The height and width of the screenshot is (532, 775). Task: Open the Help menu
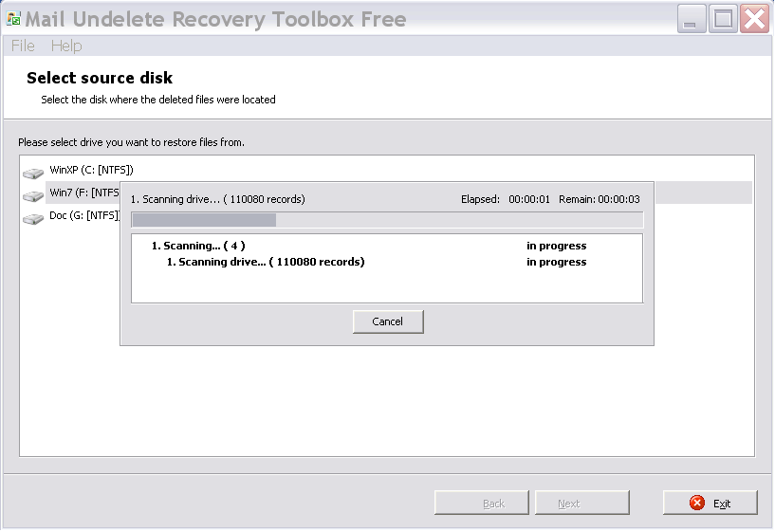66,46
